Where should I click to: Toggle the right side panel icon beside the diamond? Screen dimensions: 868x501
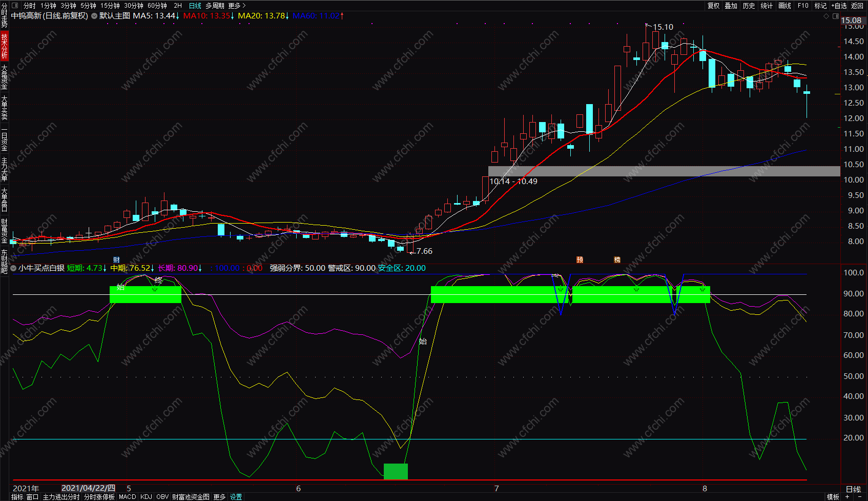tap(835, 16)
